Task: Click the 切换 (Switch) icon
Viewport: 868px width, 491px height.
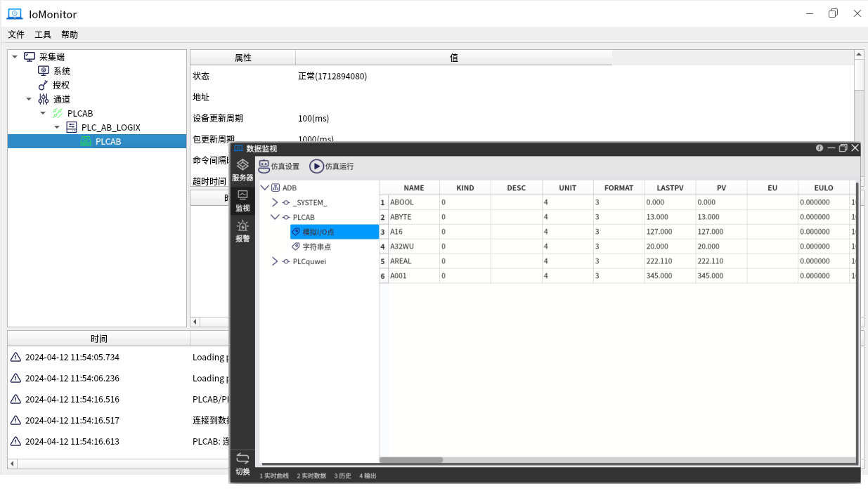Action: (242, 464)
